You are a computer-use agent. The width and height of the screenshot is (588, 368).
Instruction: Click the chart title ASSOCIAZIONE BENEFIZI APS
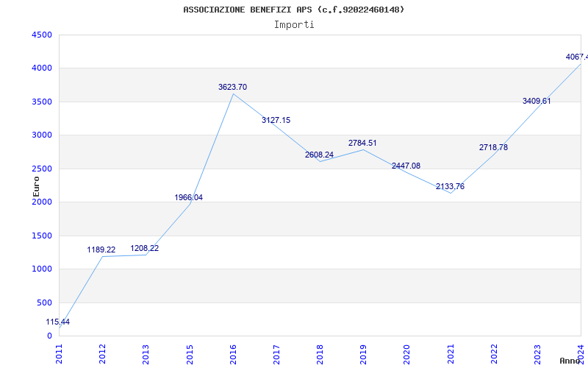click(x=293, y=10)
